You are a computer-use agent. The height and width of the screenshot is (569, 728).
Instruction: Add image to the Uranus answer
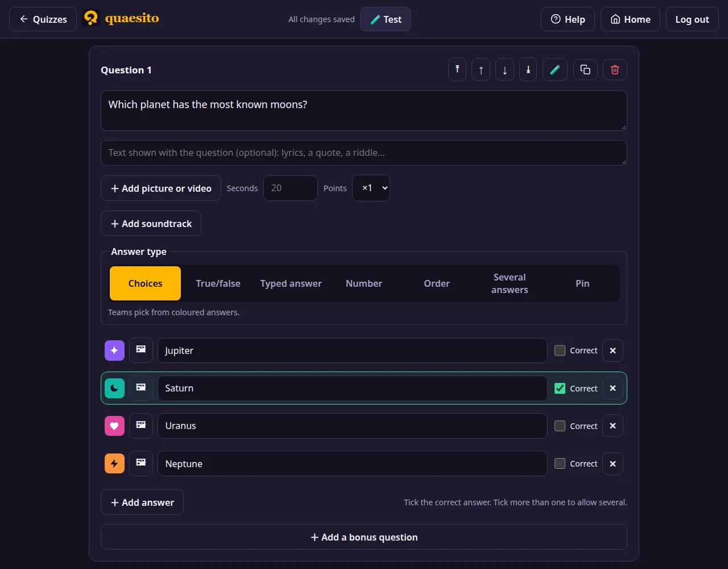point(141,426)
